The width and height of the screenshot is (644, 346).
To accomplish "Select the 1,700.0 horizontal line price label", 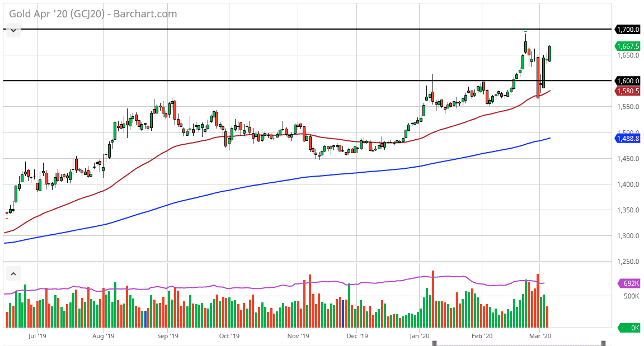I will pos(628,30).
